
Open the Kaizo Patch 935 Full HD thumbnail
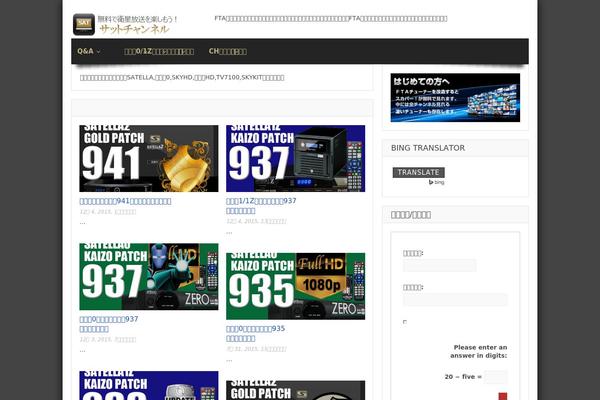click(295, 286)
